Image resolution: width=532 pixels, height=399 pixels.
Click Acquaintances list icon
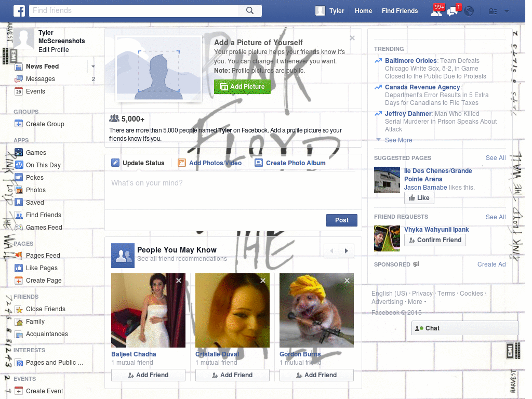pyautogui.click(x=19, y=334)
